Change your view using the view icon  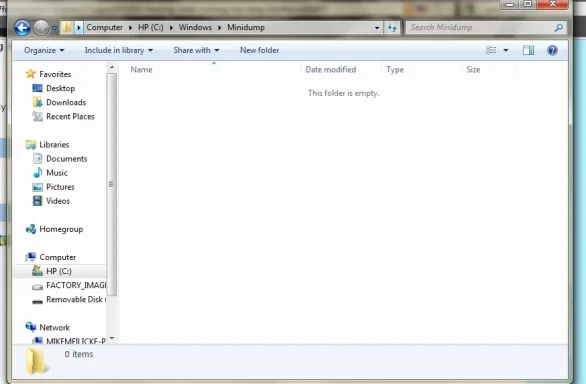pos(491,50)
